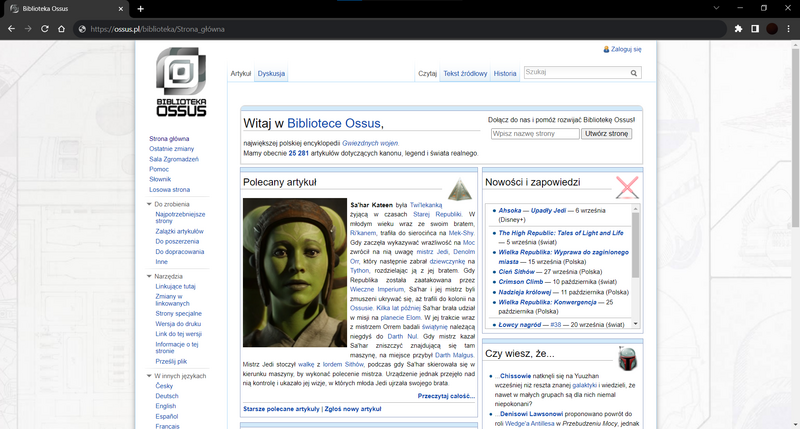Open Starsze polecane artykuły link
Viewport: 800px width, 429px height.
pos(281,409)
